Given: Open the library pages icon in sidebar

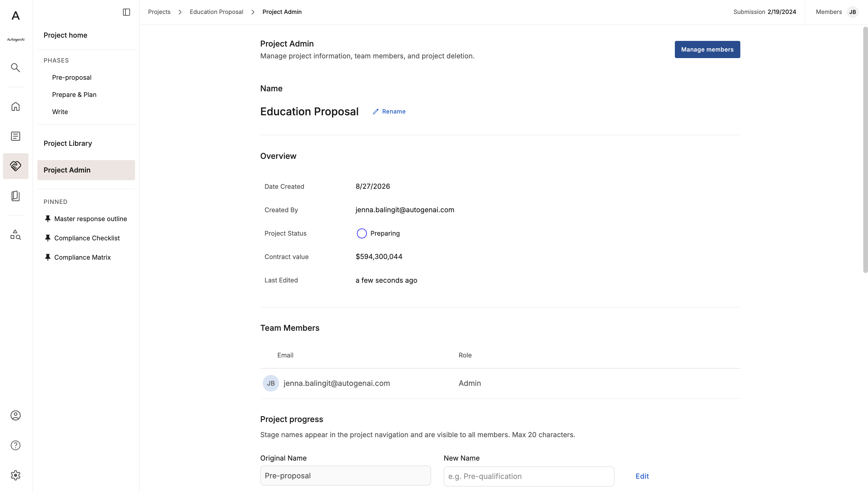Looking at the screenshot, I should (x=15, y=196).
